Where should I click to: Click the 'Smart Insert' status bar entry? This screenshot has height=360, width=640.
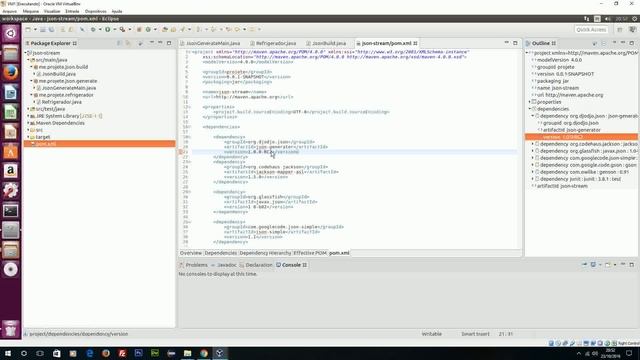pyautogui.click(x=475, y=334)
